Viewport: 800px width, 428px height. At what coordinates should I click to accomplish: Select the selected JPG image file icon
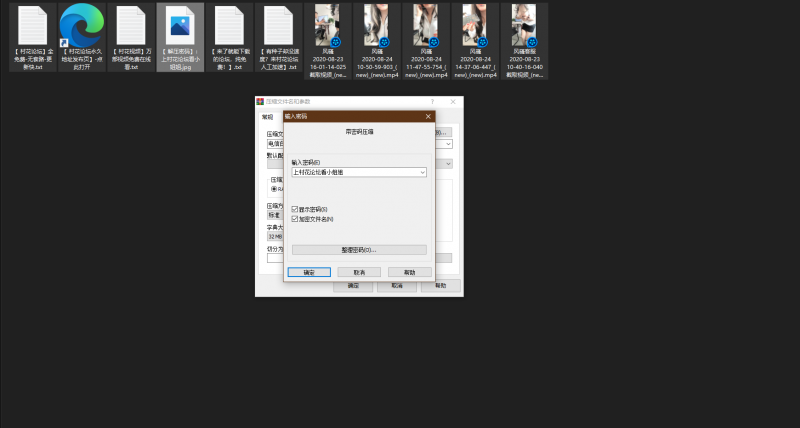(181, 27)
